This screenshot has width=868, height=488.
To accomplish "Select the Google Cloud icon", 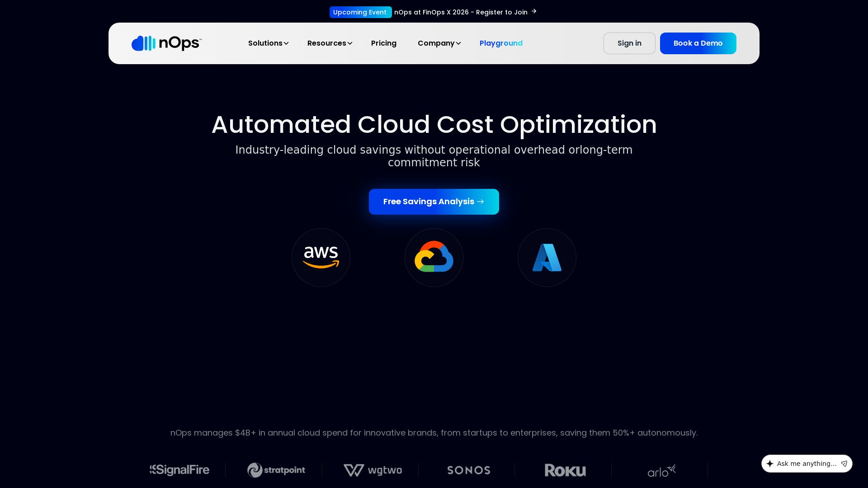I will click(434, 258).
